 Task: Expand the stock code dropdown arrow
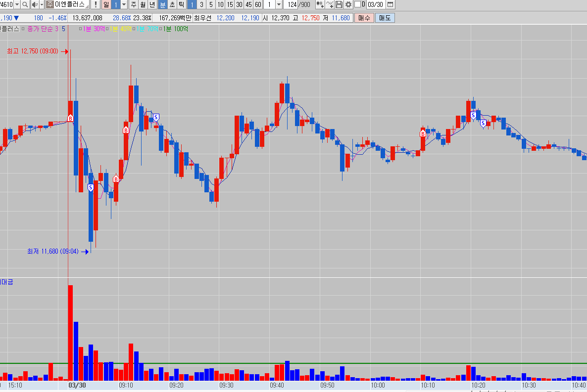[x=17, y=4]
